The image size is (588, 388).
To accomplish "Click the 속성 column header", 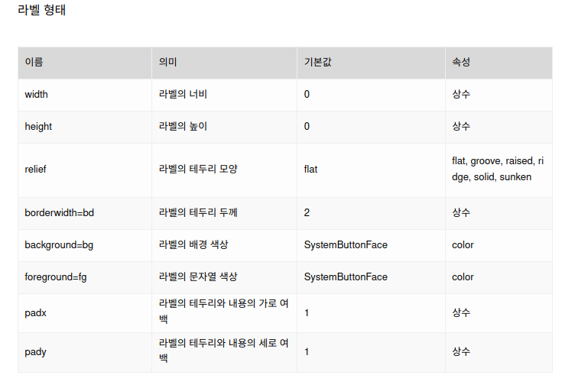I will pyautogui.click(x=499, y=63).
